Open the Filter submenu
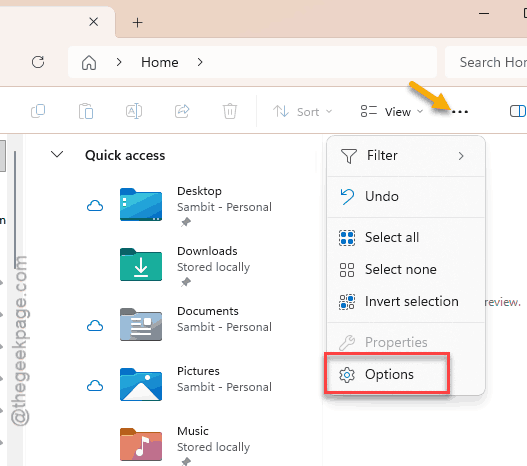Viewport: 527px width, 466px height. pyautogui.click(x=406, y=156)
